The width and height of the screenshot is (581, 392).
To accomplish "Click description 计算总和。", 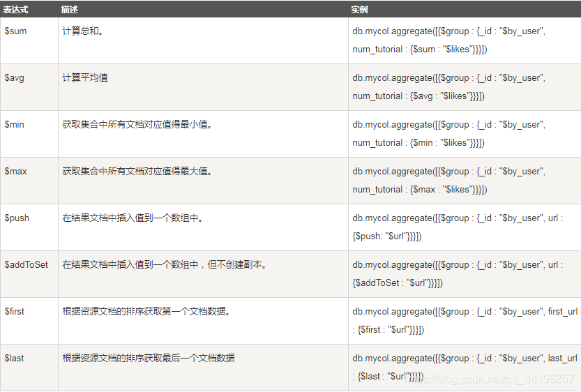I will tap(83, 31).
